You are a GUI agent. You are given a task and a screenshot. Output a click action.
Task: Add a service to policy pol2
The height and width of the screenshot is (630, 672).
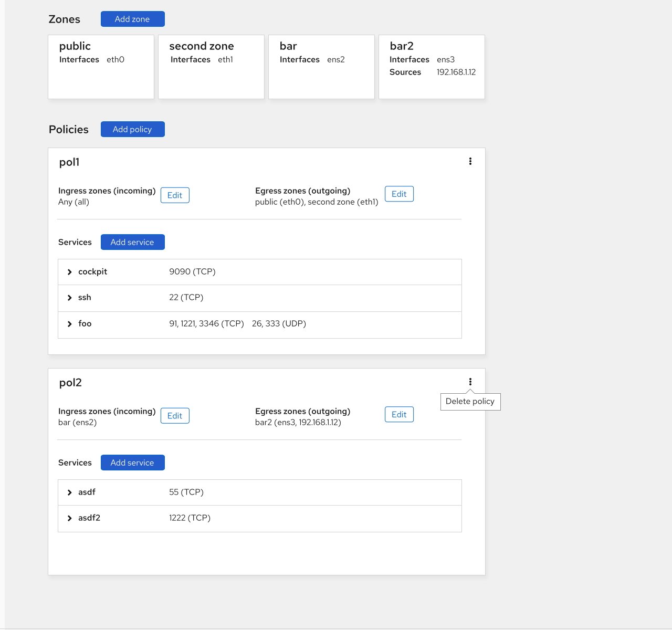point(132,463)
